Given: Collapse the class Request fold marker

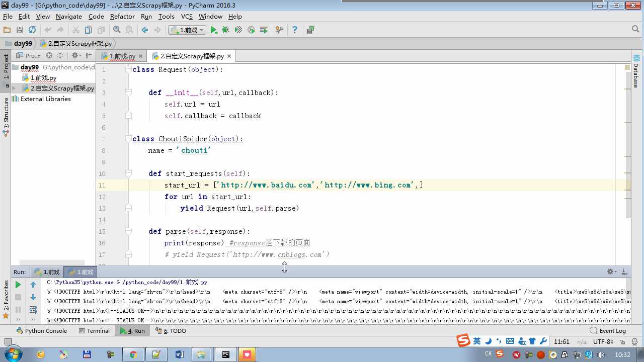Looking at the screenshot, I should click(x=128, y=69).
